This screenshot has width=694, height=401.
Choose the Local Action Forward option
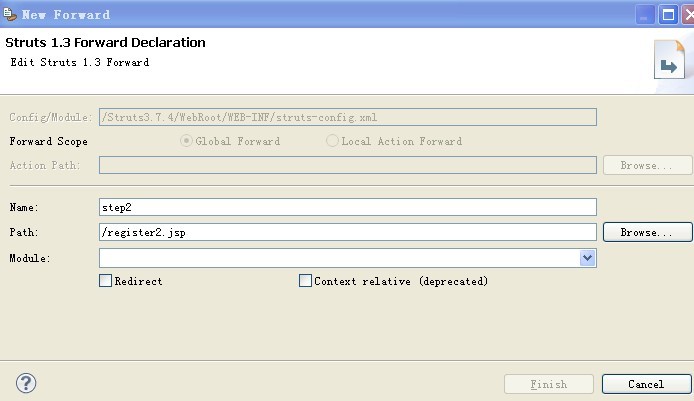click(332, 141)
